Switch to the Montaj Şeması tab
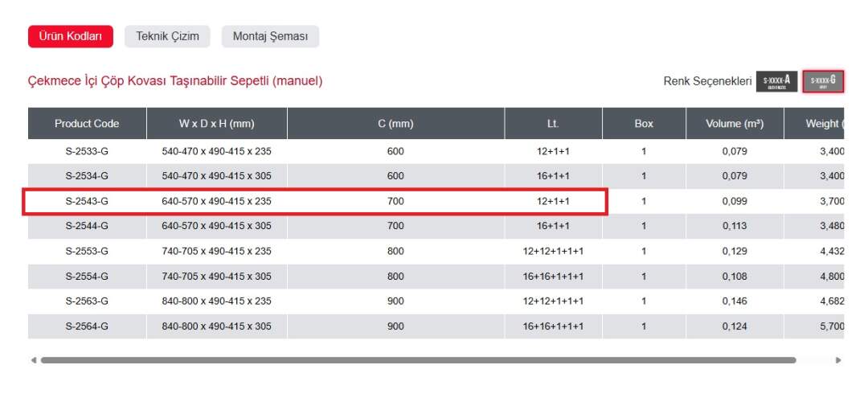This screenshot has height=414, width=868. tap(270, 36)
